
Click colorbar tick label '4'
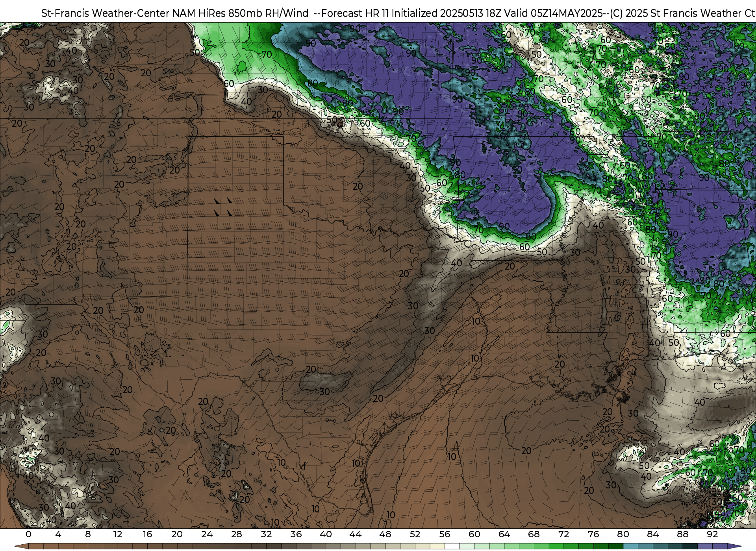tap(58, 534)
